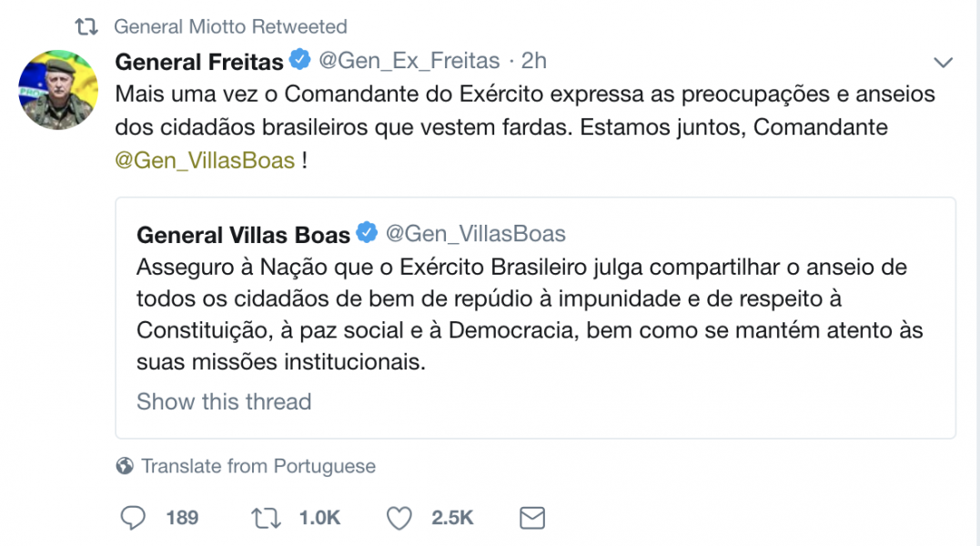This screenshot has height=546, width=980.
Task: Open @Gen_VillasBoas mention in tweet text
Action: 205,161
